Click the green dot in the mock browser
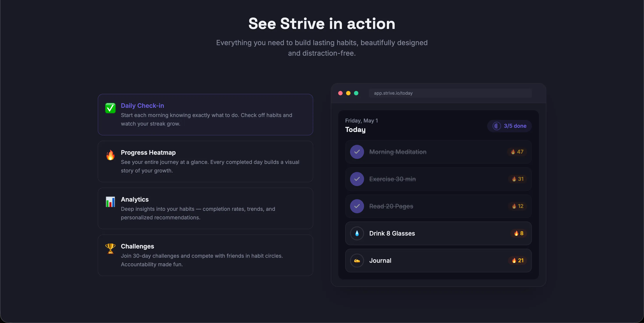Image resolution: width=644 pixels, height=323 pixels. [x=356, y=93]
